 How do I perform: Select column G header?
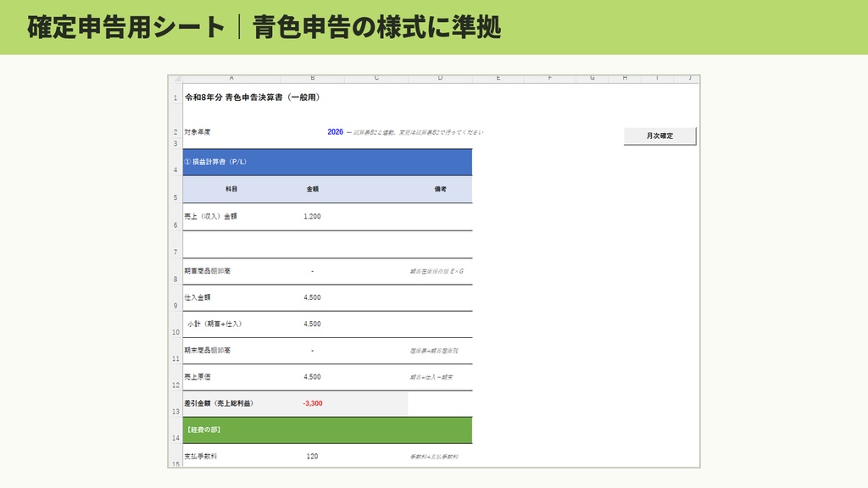(x=593, y=79)
